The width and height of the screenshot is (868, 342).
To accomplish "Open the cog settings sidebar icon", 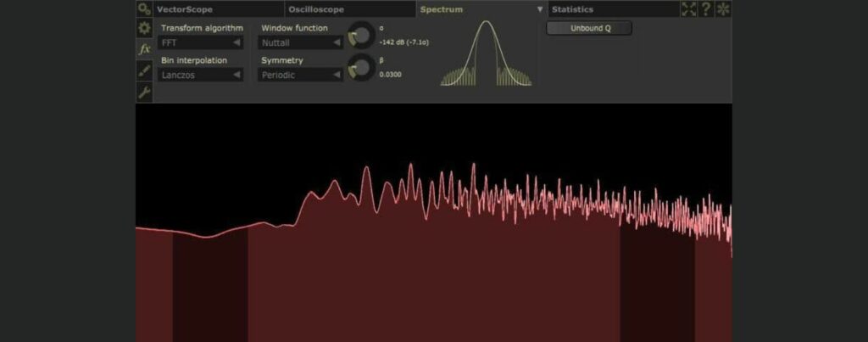I will pos(145,28).
